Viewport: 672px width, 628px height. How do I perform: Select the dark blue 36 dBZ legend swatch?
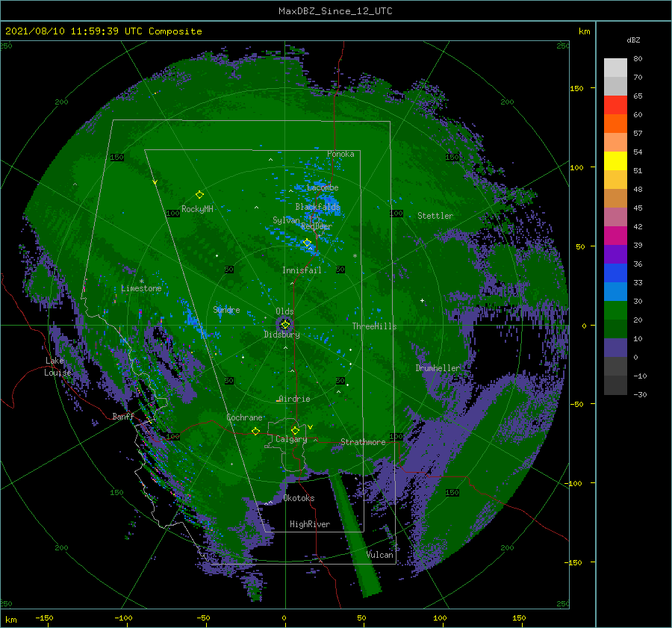click(615, 273)
